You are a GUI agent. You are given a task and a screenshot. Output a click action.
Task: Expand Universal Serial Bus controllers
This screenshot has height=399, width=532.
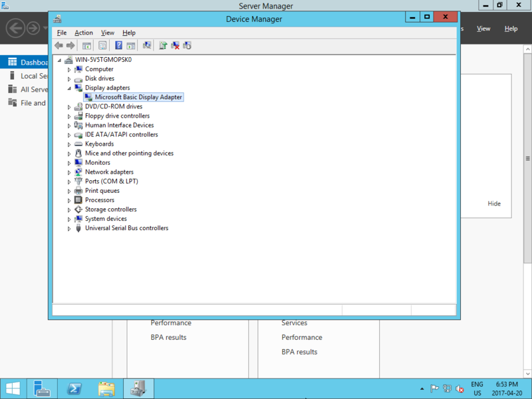[69, 228]
